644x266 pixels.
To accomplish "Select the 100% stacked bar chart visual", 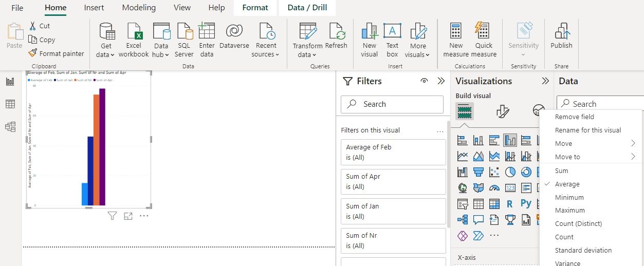I will coord(526,140).
